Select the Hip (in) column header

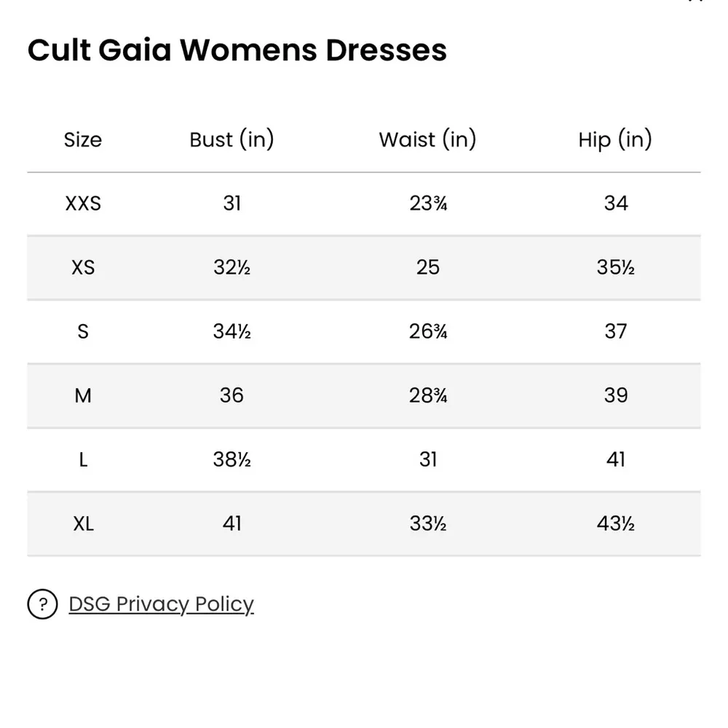(x=615, y=140)
